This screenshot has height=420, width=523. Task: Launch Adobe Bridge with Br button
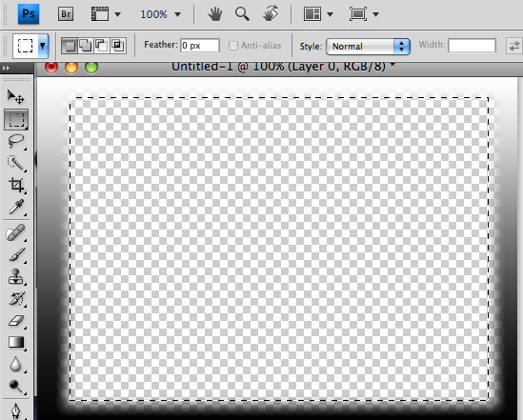point(66,14)
